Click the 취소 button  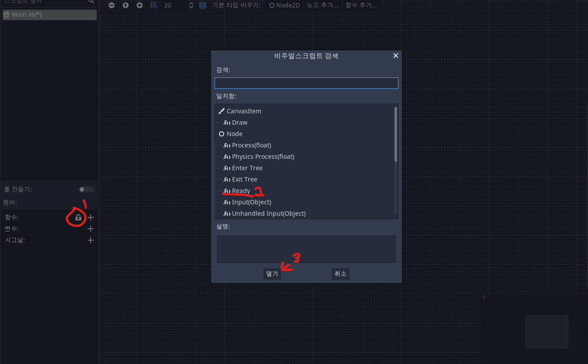tap(340, 274)
